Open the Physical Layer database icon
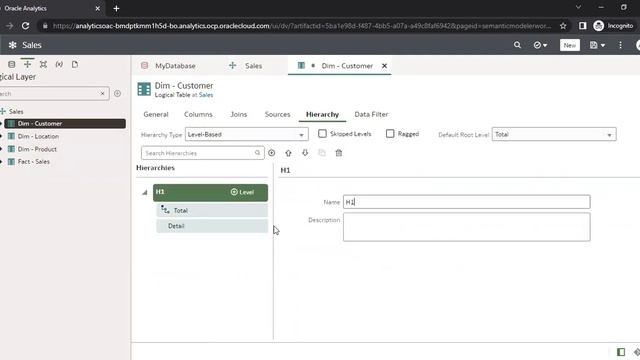 click(x=11, y=64)
